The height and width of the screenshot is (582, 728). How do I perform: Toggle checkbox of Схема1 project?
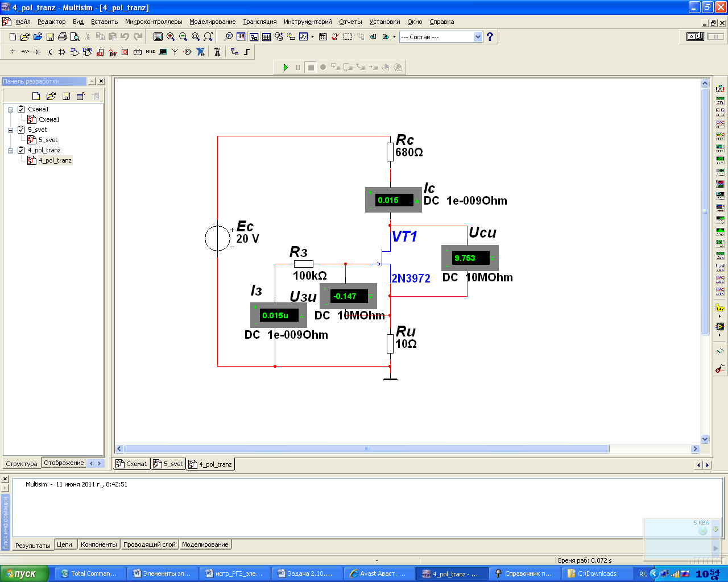[21, 109]
